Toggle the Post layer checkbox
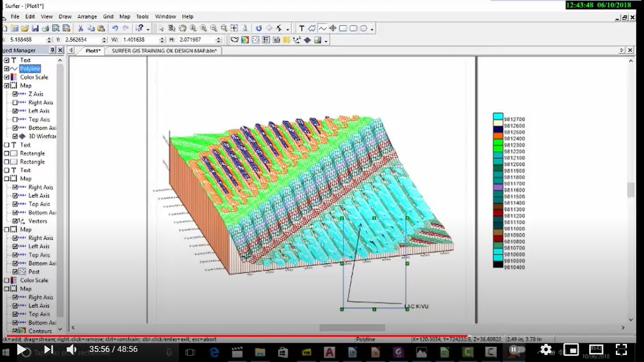 pyautogui.click(x=15, y=271)
